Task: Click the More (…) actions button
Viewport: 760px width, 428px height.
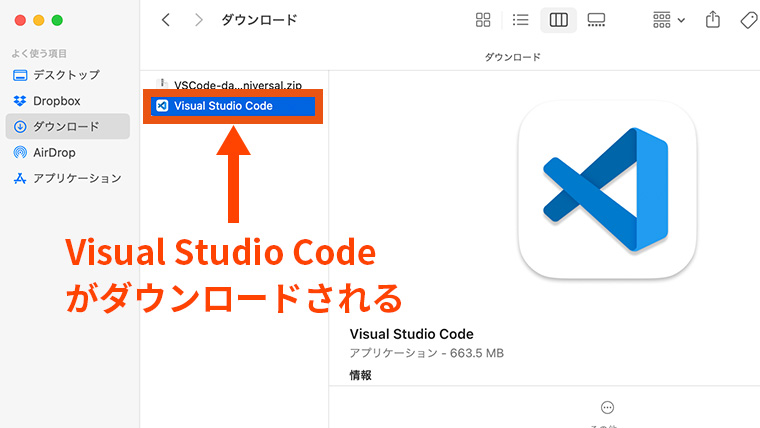Action: pos(607,407)
